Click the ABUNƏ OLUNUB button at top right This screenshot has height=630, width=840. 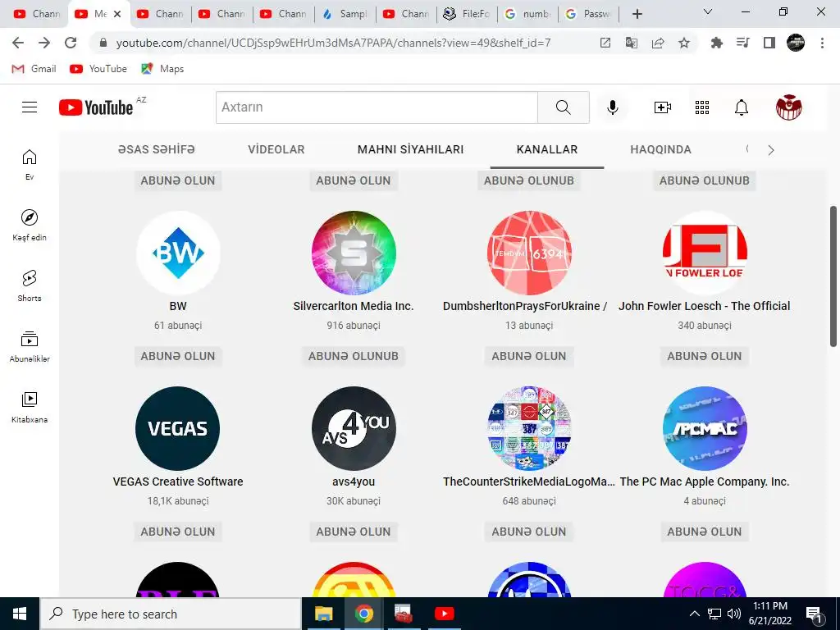tap(704, 180)
